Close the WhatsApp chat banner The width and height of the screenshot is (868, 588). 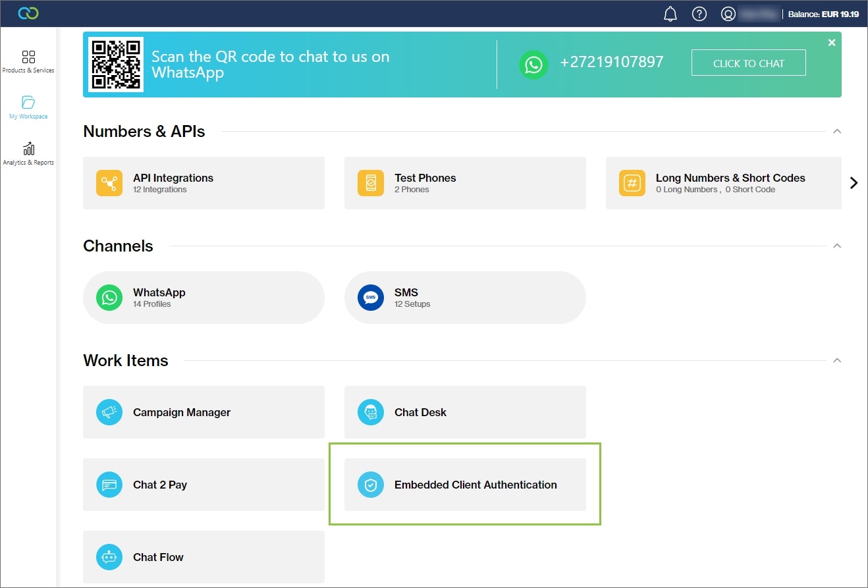tap(832, 43)
